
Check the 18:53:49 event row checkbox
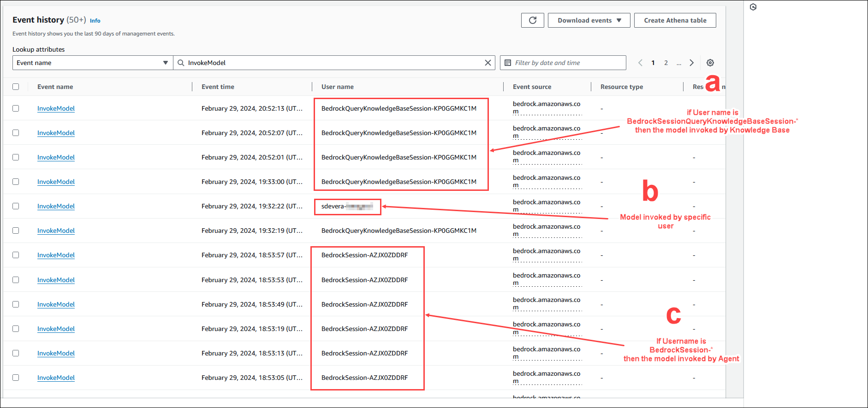pyautogui.click(x=16, y=304)
